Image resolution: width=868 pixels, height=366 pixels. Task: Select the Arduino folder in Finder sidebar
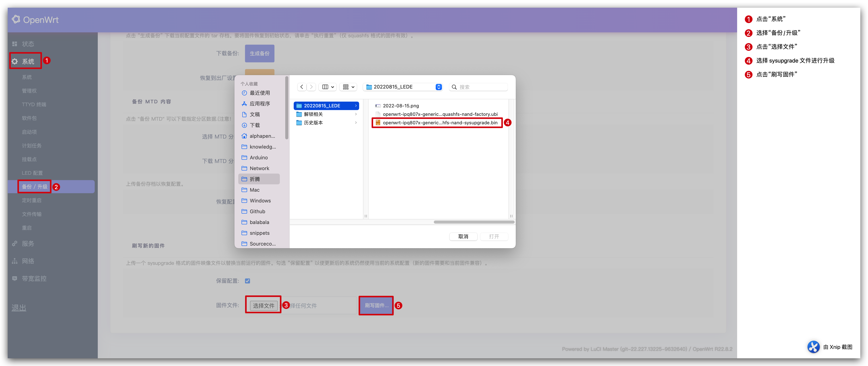[259, 158]
